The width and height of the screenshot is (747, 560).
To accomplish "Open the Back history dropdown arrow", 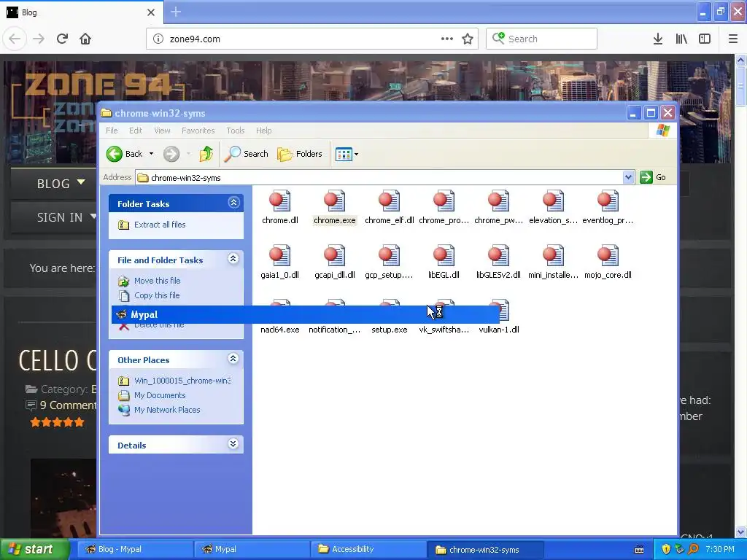I will tap(152, 154).
